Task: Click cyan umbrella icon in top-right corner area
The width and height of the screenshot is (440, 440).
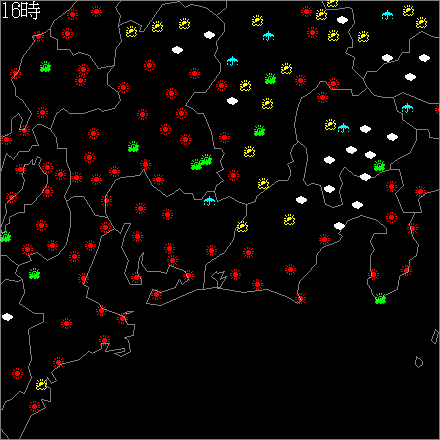Action: pos(387,15)
